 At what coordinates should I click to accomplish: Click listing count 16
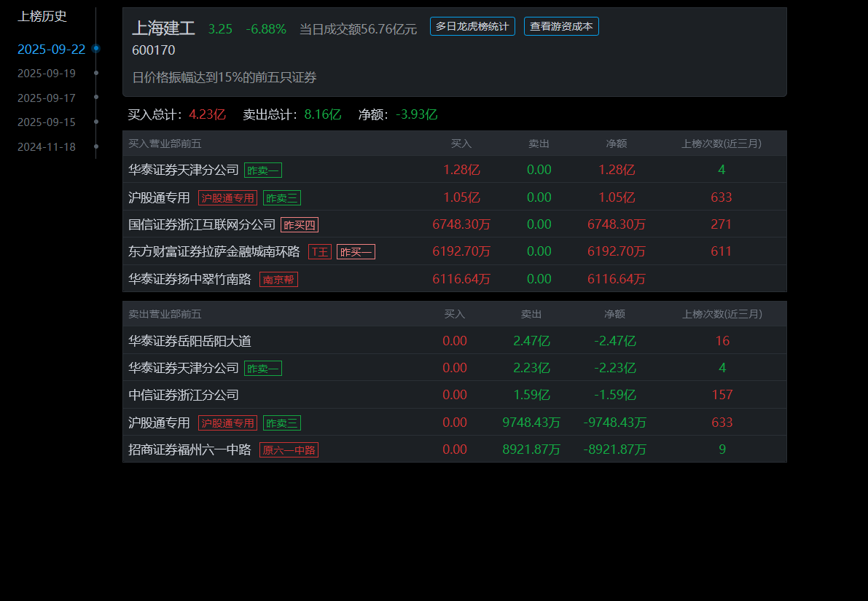coord(722,341)
